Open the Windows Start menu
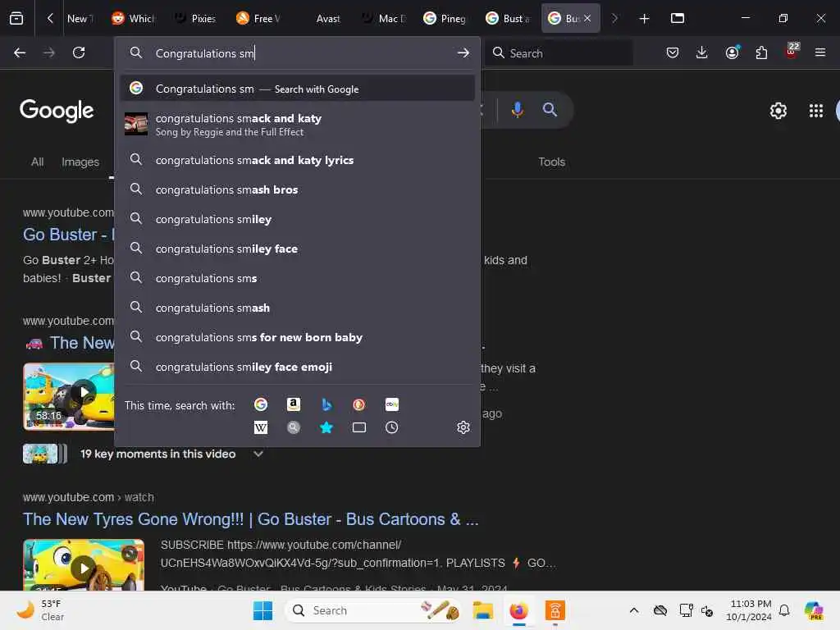This screenshot has width=840, height=630. point(262,610)
